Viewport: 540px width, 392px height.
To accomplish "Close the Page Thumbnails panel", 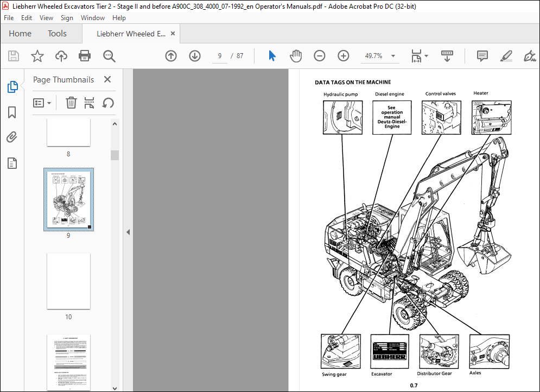I will point(107,80).
